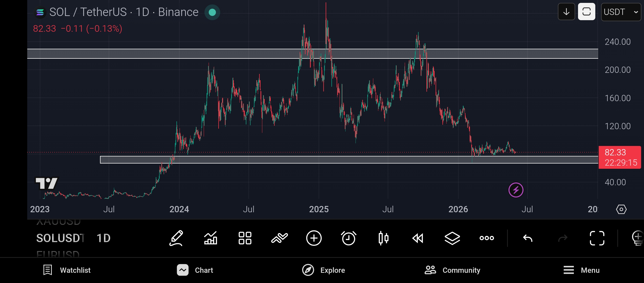This screenshot has width=644, height=283.
Task: Tap the Solana symbol logo
Action: pyautogui.click(x=40, y=12)
